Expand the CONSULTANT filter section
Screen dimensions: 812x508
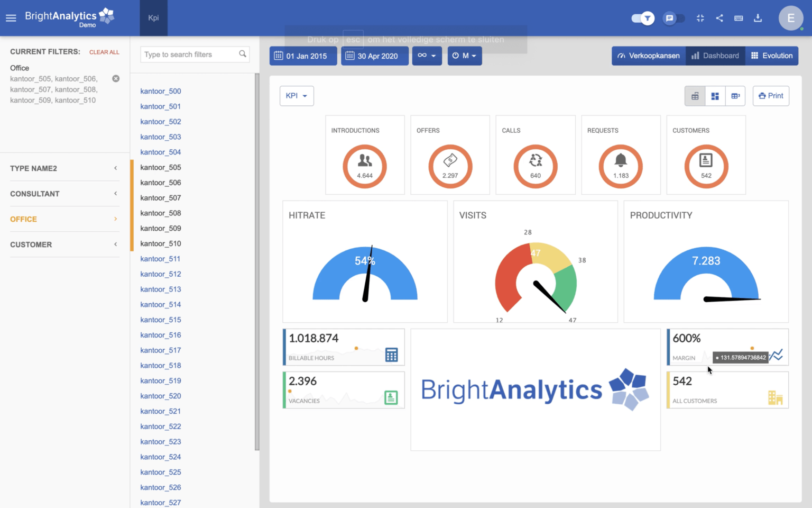point(63,194)
